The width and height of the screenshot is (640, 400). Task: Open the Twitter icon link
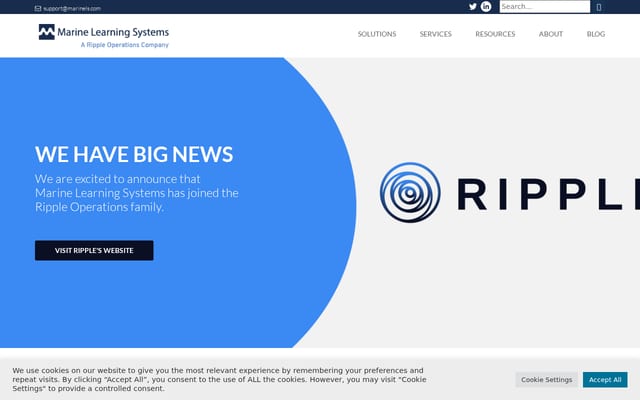[x=473, y=7]
